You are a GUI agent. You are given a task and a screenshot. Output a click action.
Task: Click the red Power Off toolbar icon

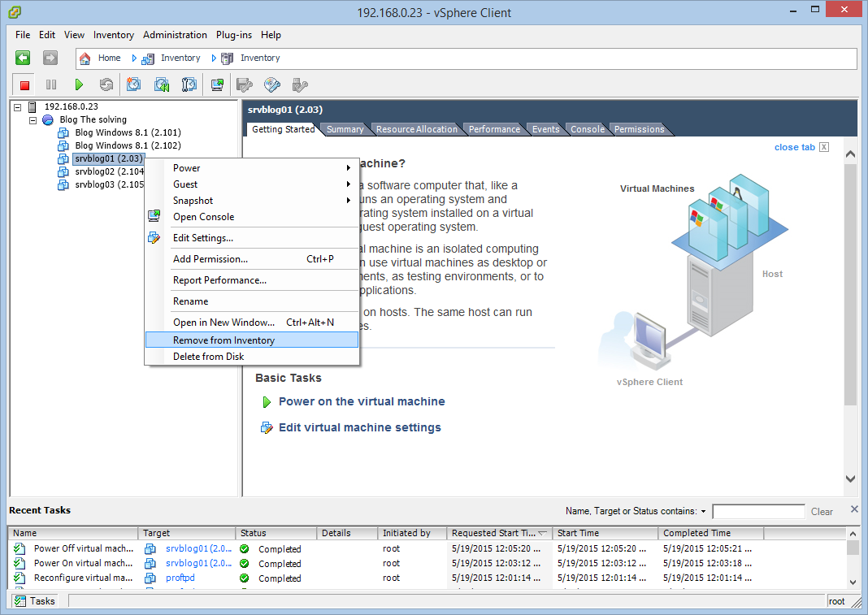point(24,84)
